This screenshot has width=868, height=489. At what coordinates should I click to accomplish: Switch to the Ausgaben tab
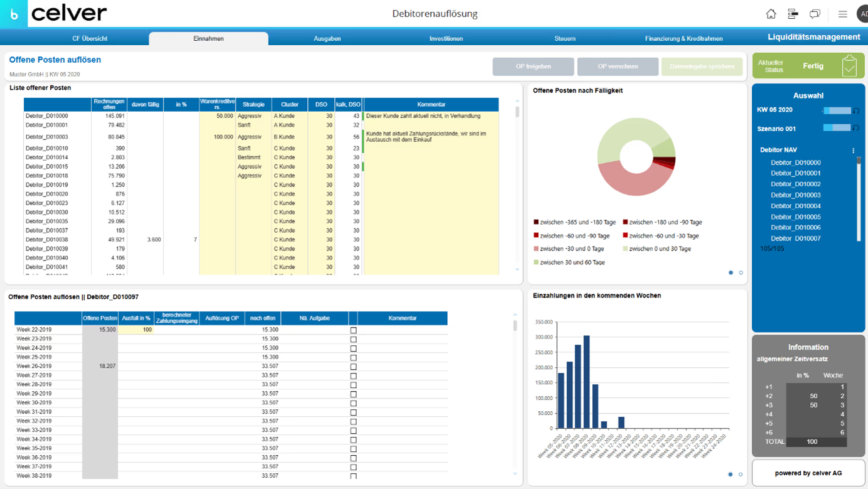pos(327,39)
